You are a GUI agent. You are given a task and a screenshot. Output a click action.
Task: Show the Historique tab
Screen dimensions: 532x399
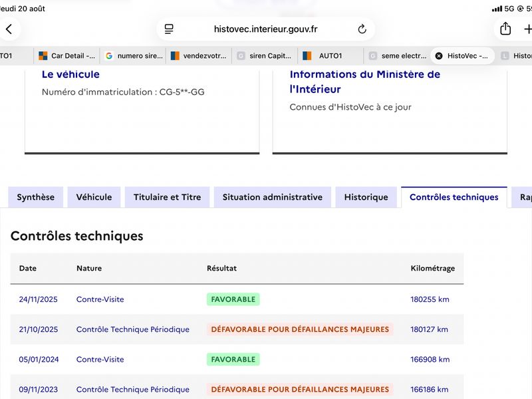366,197
